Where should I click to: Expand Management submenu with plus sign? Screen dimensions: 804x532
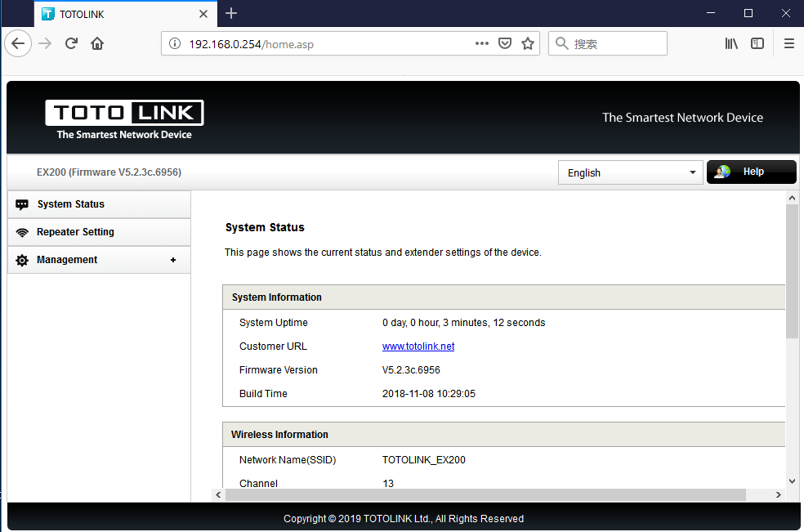173,260
